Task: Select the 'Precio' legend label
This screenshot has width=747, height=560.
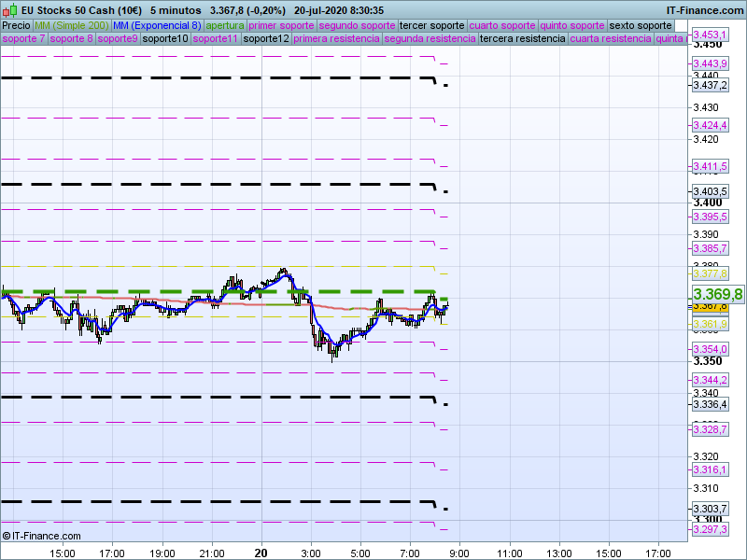Action: click(x=16, y=25)
